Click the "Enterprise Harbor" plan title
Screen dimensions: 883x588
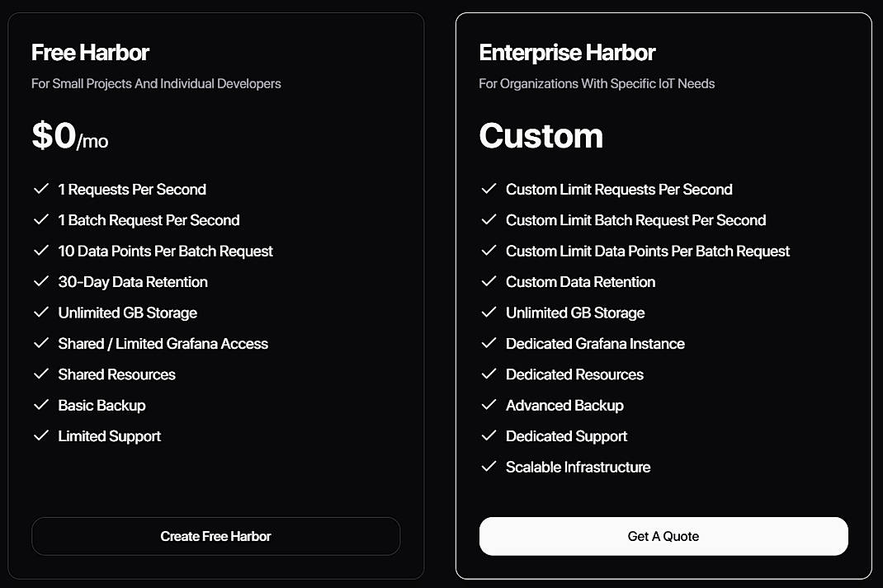567,52
